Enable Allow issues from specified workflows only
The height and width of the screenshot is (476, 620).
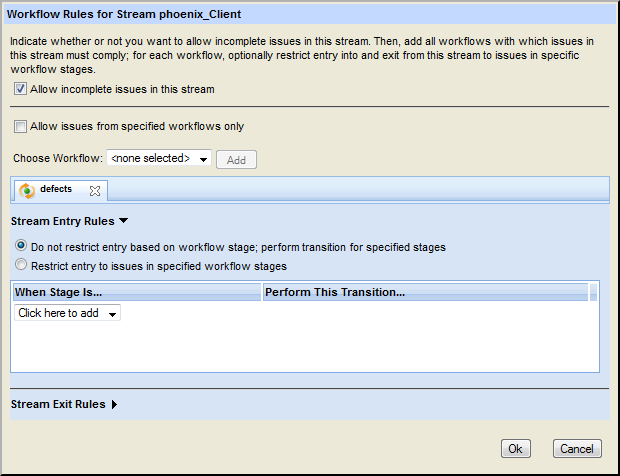[x=21, y=127]
